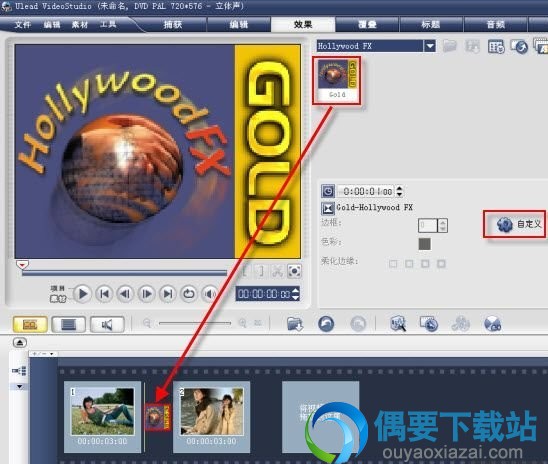Select the first 柔化边缘 soft edge option

coord(393,263)
